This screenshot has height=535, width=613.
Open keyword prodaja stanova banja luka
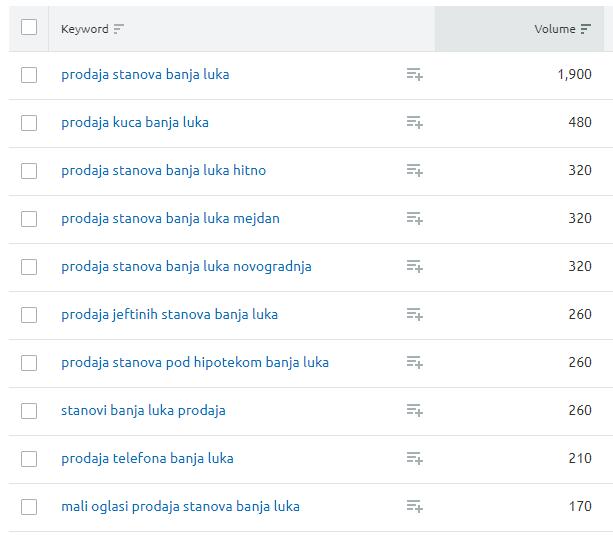click(x=145, y=75)
